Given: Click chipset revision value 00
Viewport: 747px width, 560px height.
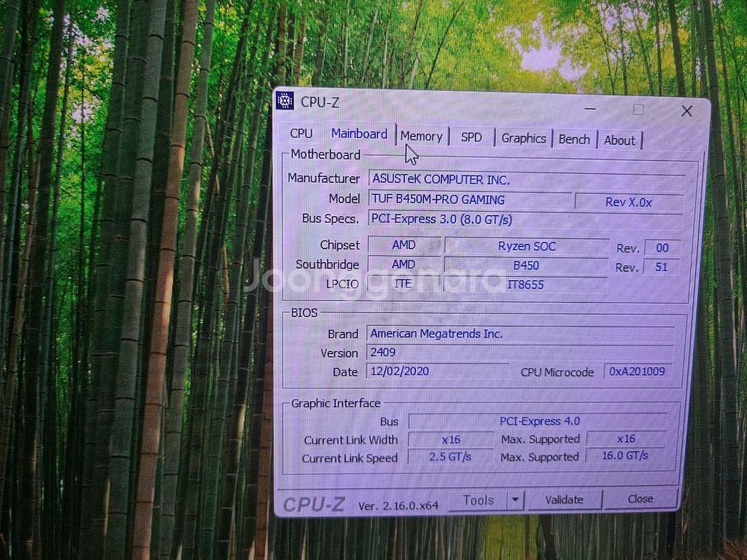Looking at the screenshot, I should [x=662, y=248].
